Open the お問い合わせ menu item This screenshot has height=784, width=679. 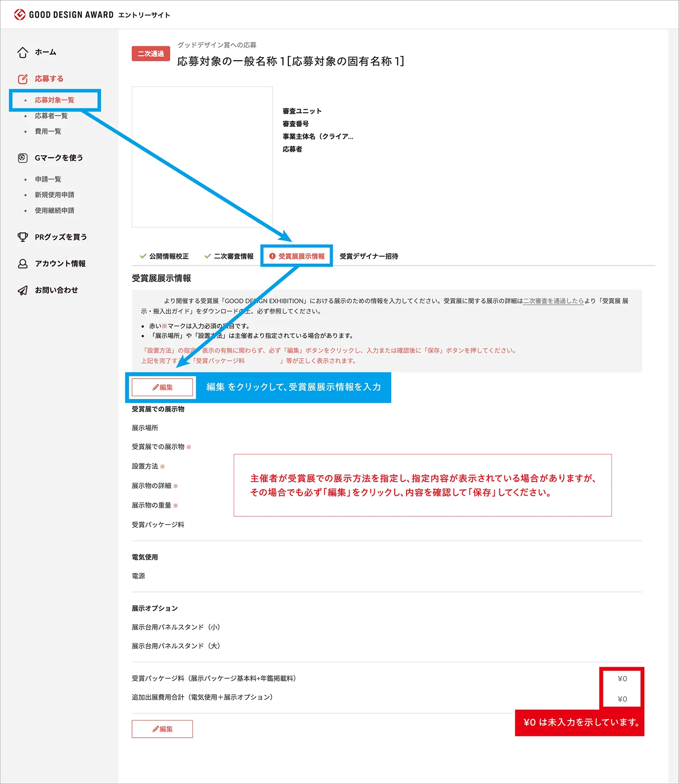57,290
